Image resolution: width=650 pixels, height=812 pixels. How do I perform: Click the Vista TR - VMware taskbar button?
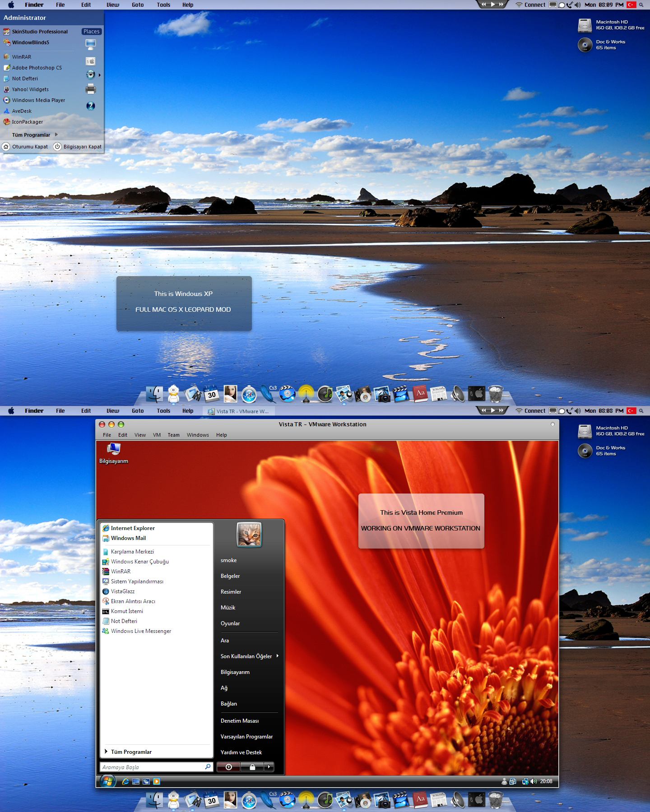(x=238, y=411)
